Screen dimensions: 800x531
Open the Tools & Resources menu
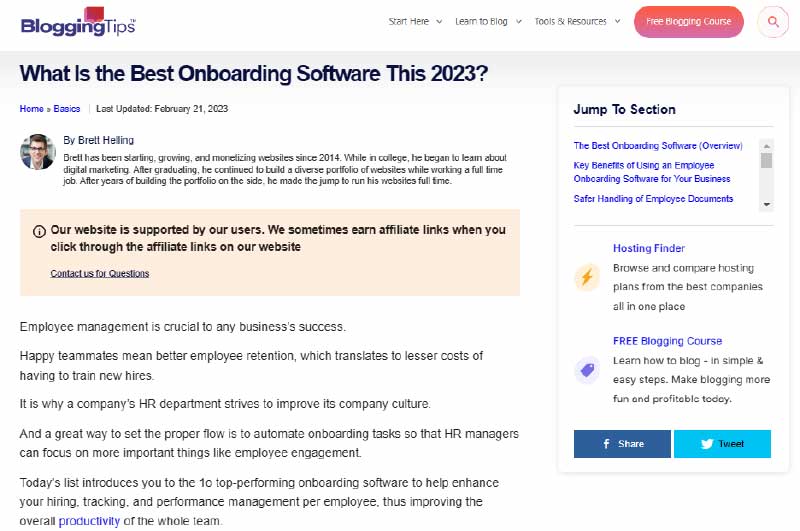tap(570, 21)
